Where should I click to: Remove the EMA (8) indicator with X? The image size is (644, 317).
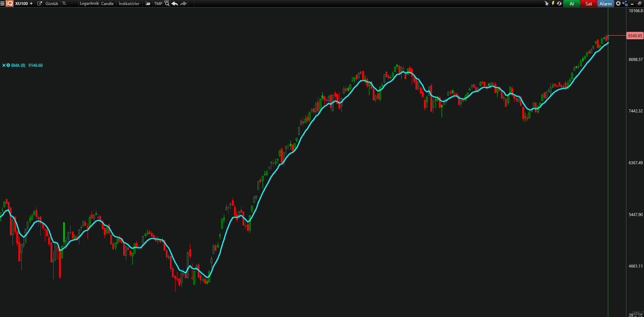click(4, 65)
